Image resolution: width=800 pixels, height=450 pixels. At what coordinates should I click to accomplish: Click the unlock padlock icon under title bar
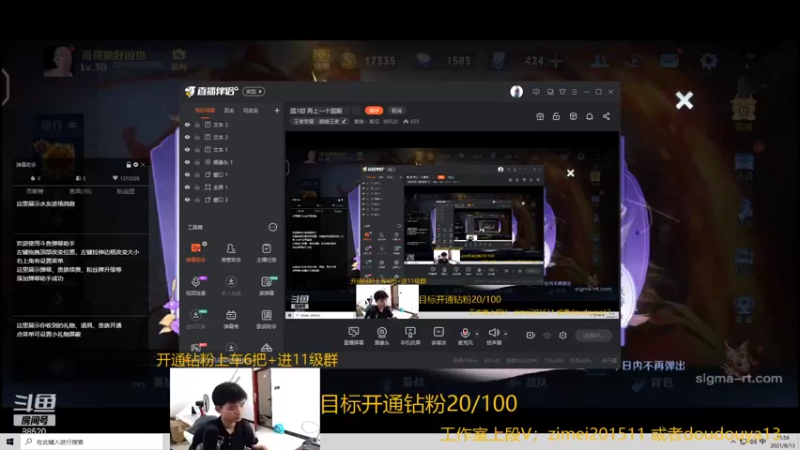pos(556,116)
